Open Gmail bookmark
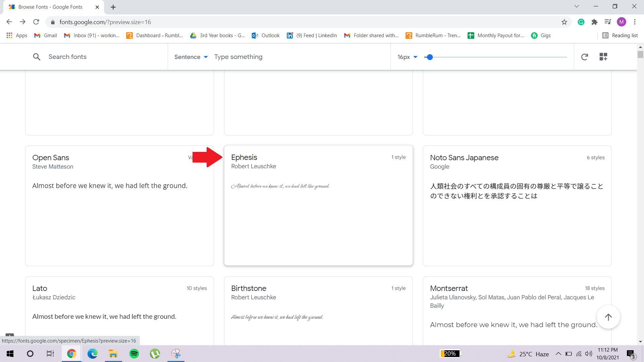 (x=46, y=36)
